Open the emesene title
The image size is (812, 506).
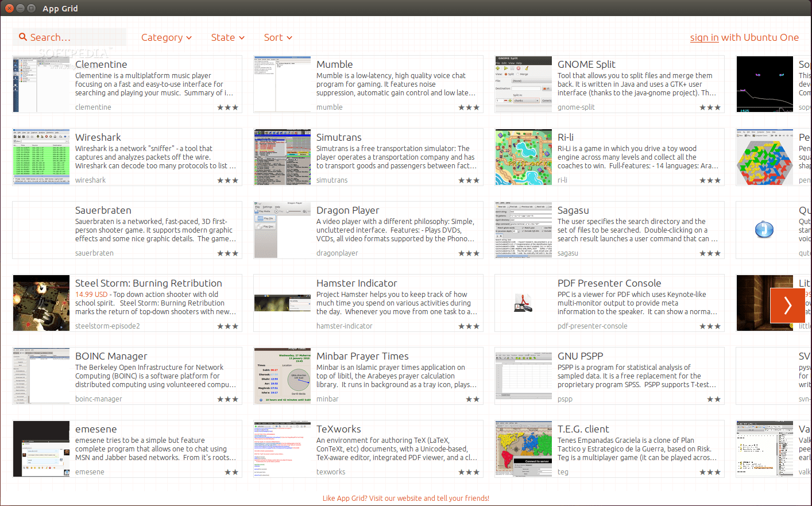pyautogui.click(x=96, y=429)
